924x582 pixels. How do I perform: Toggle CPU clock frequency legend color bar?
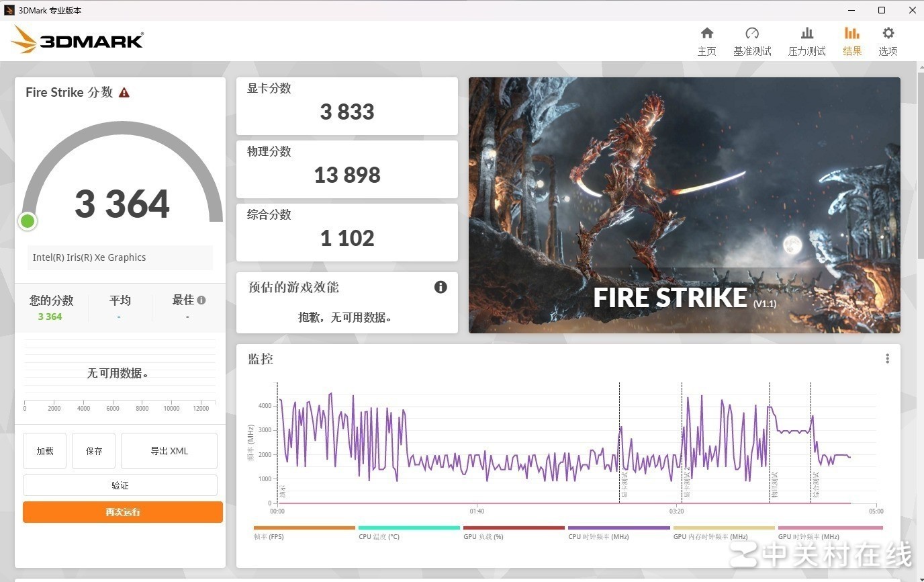618,528
